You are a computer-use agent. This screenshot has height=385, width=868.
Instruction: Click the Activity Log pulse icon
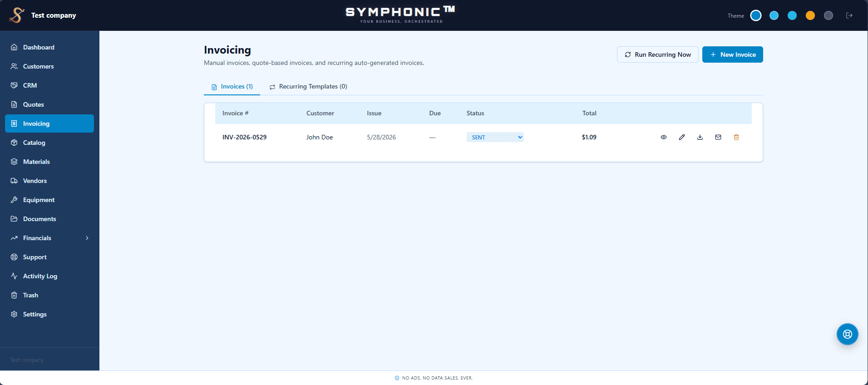(x=14, y=276)
